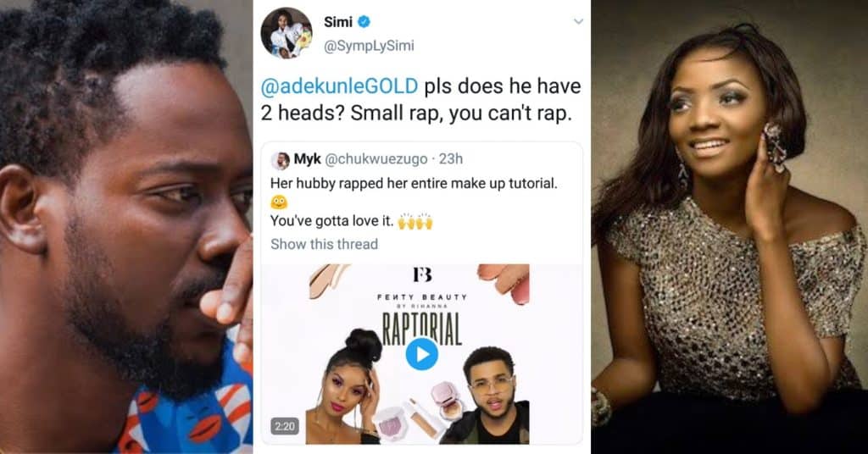
Task: Click the 23h timestamp on quoted tweet
Action: (451, 159)
